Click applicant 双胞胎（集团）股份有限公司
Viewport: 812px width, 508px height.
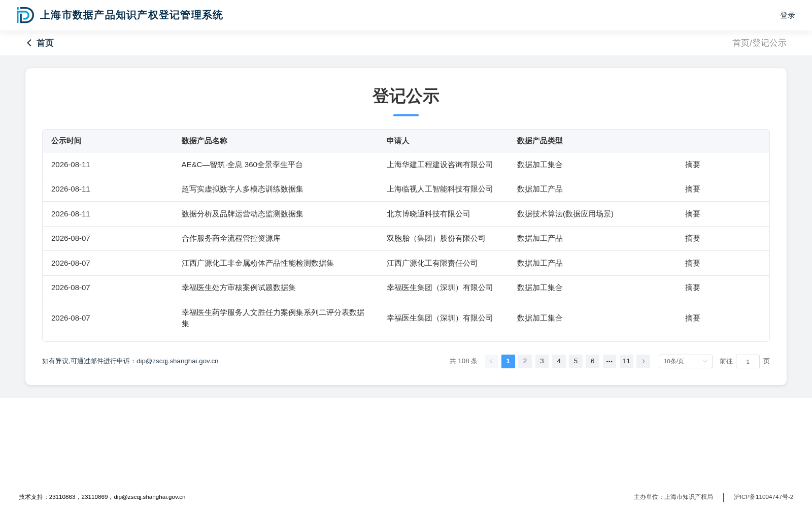click(x=436, y=238)
